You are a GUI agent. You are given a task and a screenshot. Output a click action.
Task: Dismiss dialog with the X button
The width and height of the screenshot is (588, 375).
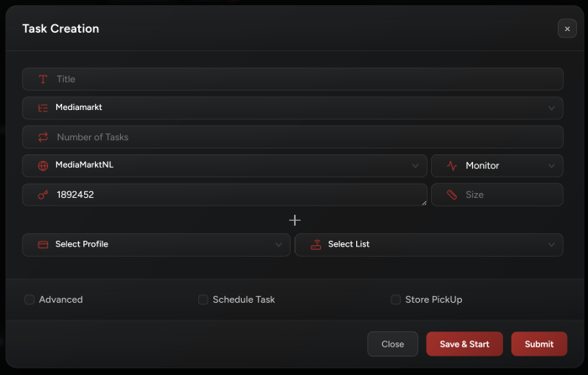[567, 29]
